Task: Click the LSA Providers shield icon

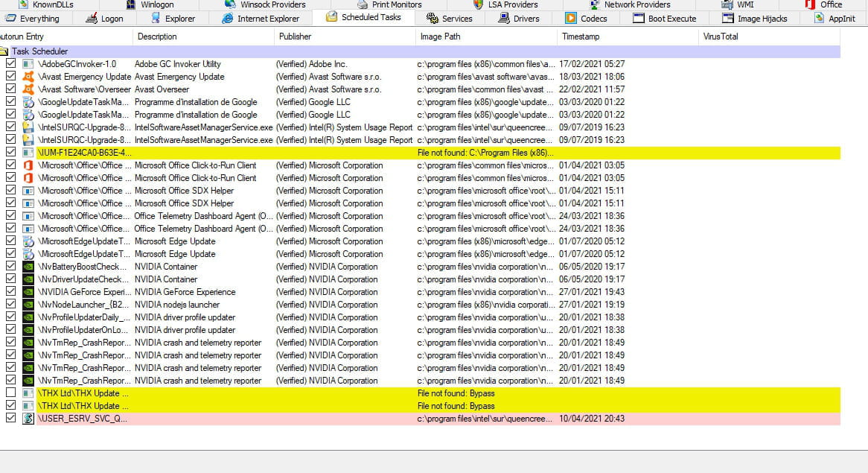Action: 478,4
